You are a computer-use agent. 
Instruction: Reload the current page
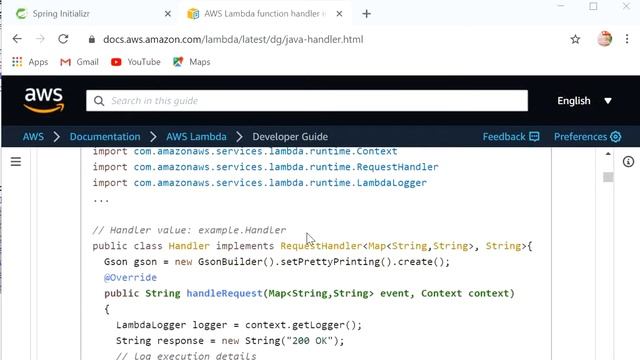(63, 39)
